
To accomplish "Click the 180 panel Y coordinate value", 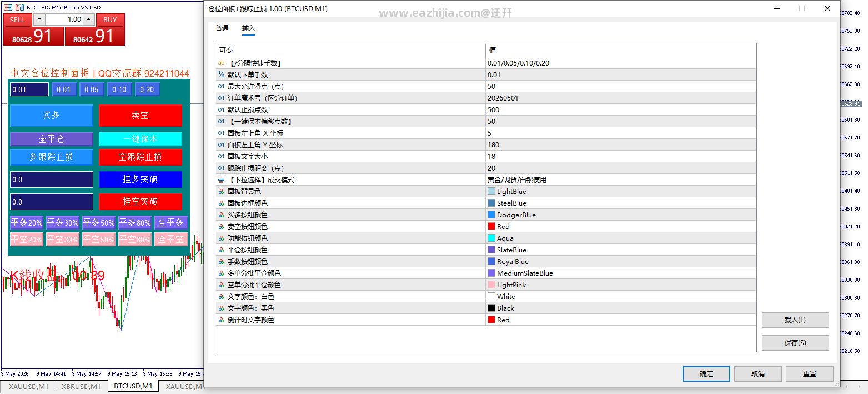I will point(493,145).
